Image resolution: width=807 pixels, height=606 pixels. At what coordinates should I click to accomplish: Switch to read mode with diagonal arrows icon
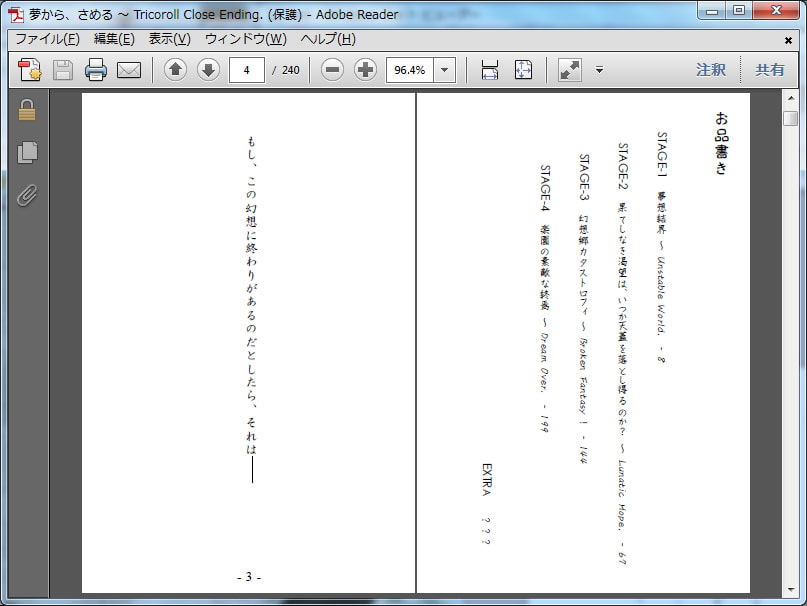(x=569, y=70)
